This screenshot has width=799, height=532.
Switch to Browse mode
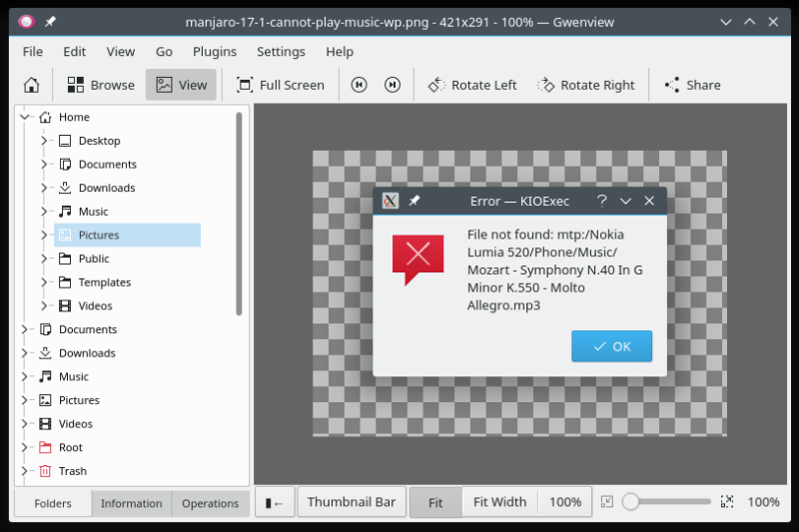(101, 85)
